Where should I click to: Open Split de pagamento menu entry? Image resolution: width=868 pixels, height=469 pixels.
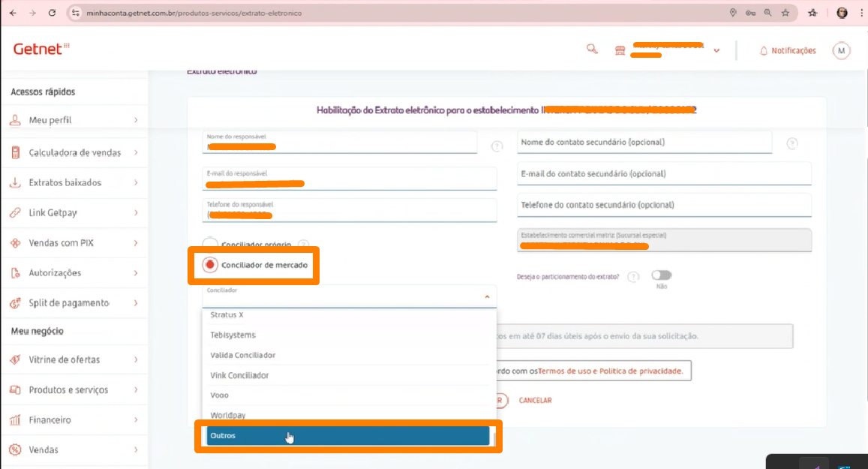coord(74,303)
